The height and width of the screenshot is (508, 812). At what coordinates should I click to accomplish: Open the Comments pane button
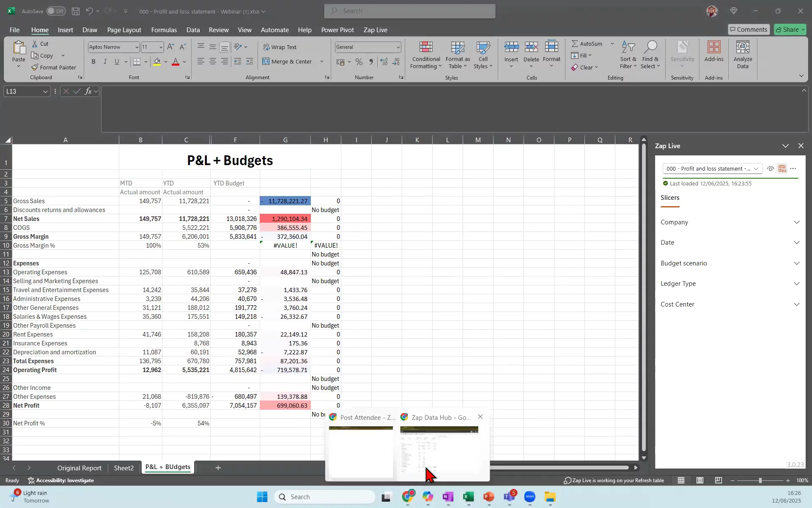point(748,29)
